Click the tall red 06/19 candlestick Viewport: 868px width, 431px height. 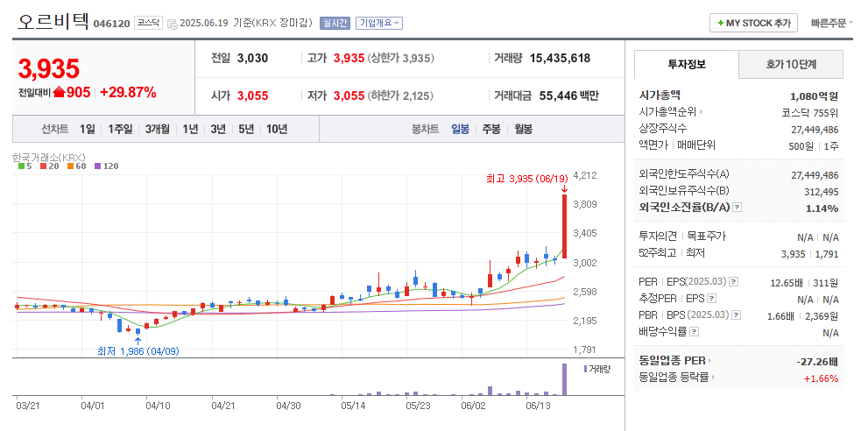pos(564,226)
